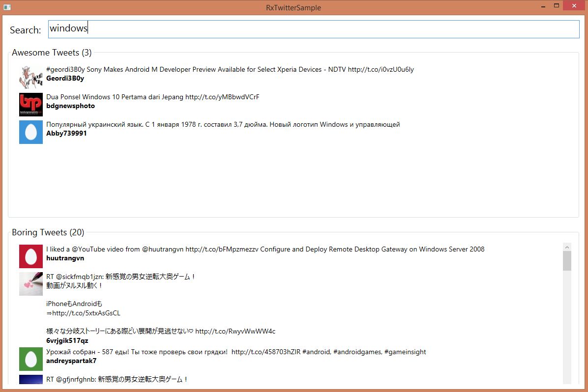
Task: Click the dark blue avatar beside the @gfjnrfghnb retweet
Action: click(31, 379)
